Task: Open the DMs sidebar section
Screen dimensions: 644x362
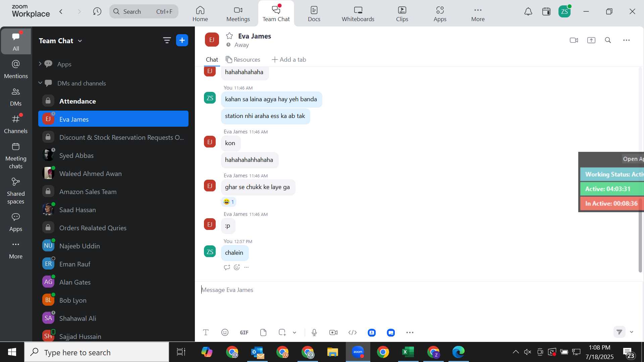Action: click(x=16, y=97)
